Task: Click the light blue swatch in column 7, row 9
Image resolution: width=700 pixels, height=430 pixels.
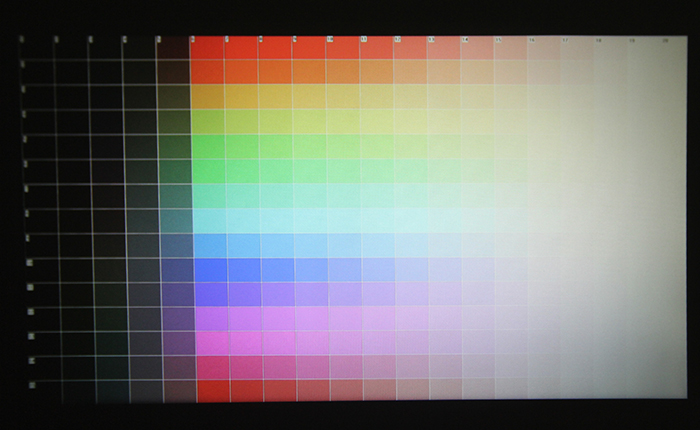Action: [x=244, y=246]
